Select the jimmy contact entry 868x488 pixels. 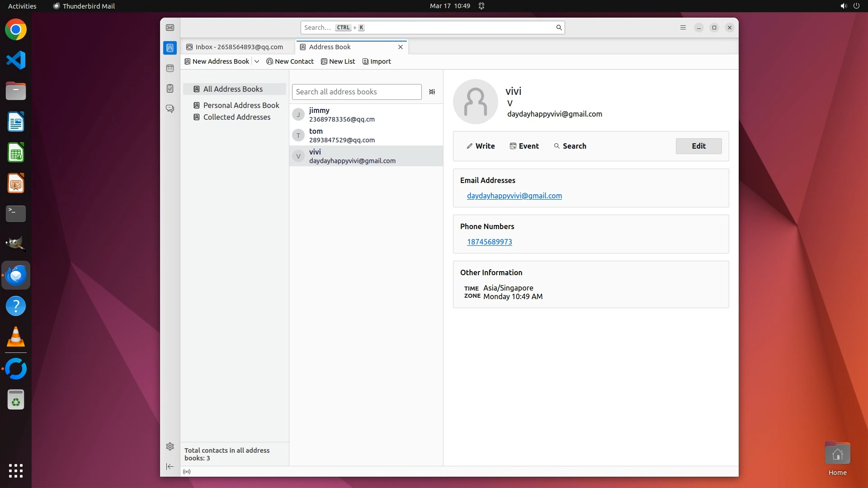click(x=366, y=114)
